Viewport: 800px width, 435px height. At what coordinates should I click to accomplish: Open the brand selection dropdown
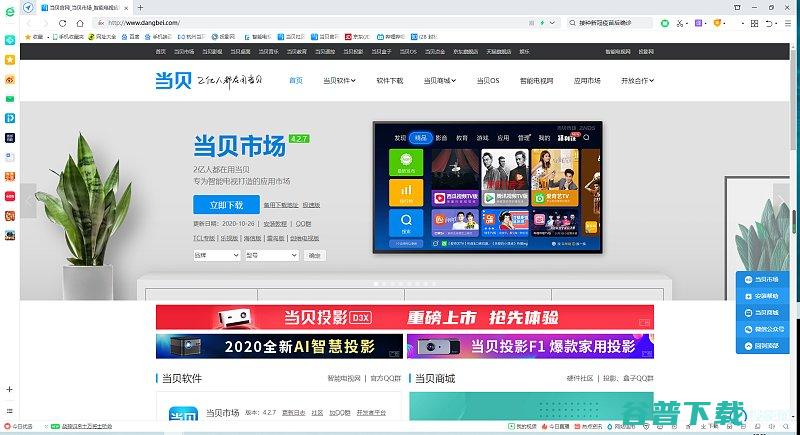[217, 255]
